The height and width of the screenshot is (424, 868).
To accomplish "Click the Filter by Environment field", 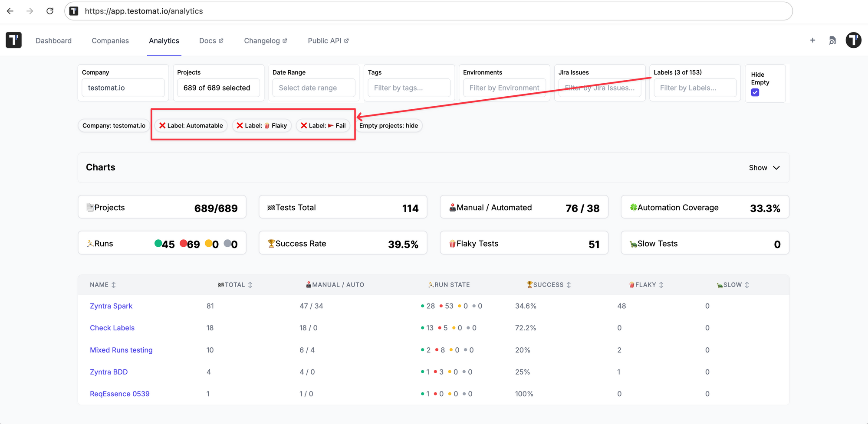I will click(504, 88).
